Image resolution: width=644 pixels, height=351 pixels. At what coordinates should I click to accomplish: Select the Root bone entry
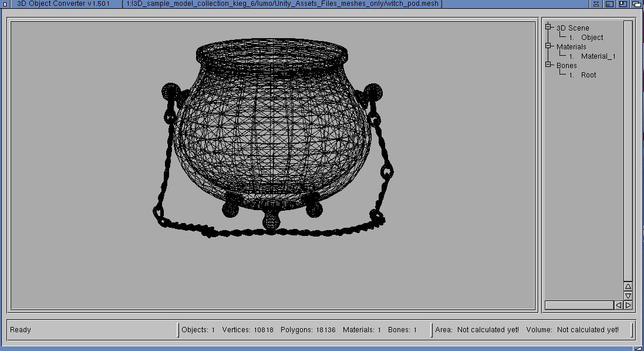(x=588, y=75)
